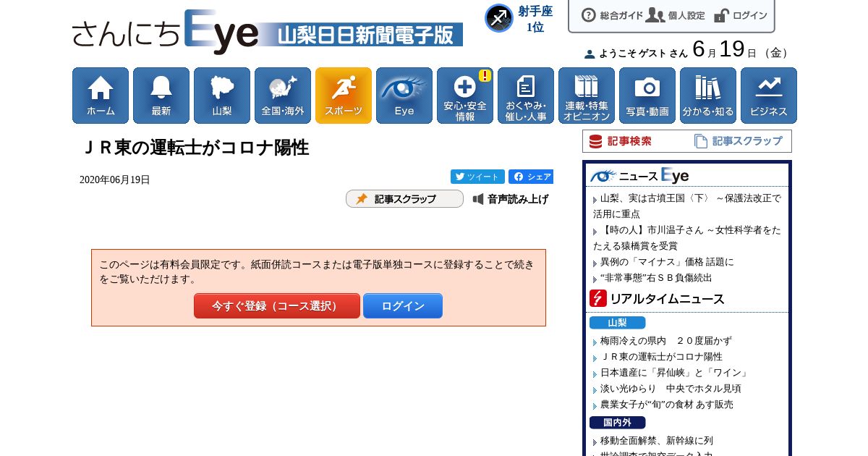This screenshot has height=456, width=868.
Task: Click the さんにちEye site logo
Action: pyautogui.click(x=268, y=31)
